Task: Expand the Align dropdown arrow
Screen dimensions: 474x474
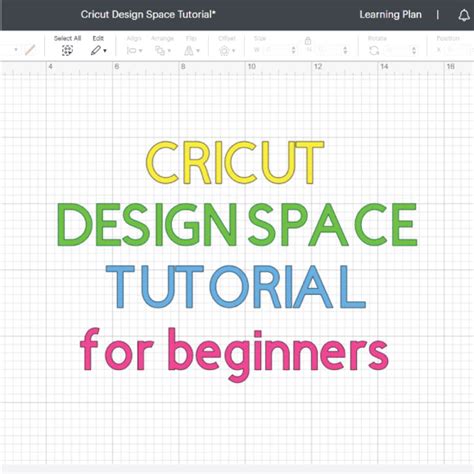Action: (x=141, y=51)
